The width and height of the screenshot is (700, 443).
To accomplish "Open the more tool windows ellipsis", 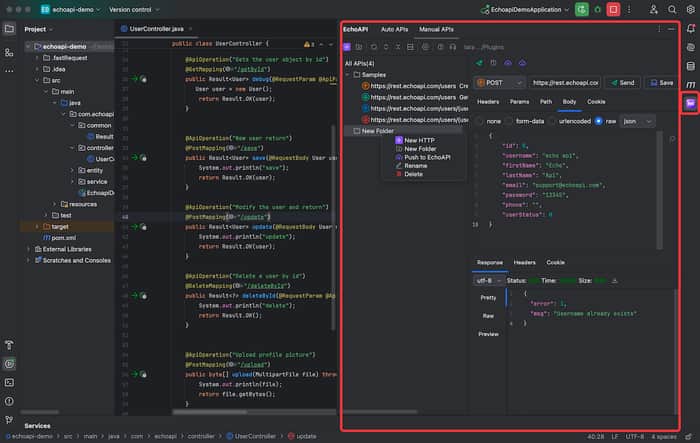I will point(9,71).
